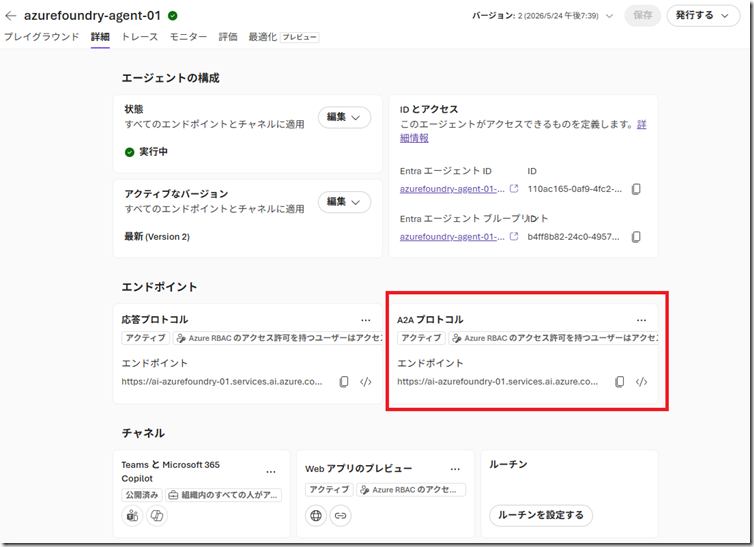Open more options for 応答プロトコル card
The width and height of the screenshot is (754, 547).
pyautogui.click(x=365, y=320)
